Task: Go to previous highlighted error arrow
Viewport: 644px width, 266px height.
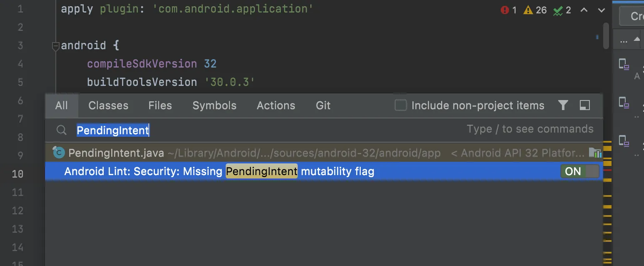Action: pyautogui.click(x=584, y=10)
